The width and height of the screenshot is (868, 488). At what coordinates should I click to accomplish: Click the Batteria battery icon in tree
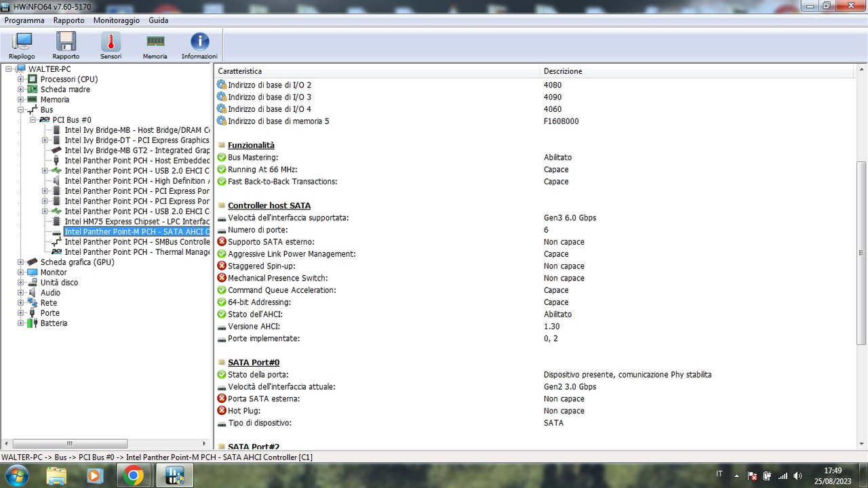pos(33,323)
